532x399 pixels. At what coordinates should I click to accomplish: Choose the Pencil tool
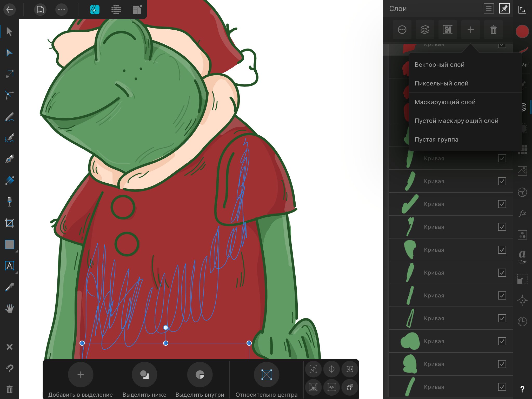point(10,117)
